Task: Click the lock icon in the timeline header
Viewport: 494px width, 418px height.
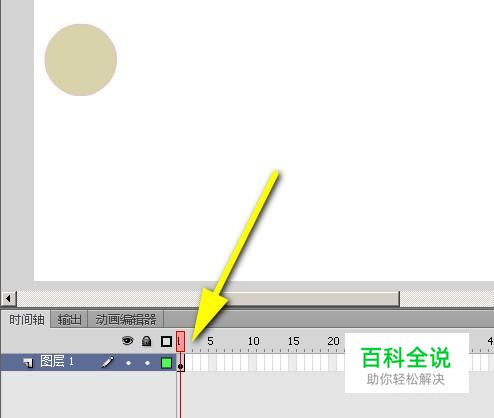Action: [x=146, y=341]
